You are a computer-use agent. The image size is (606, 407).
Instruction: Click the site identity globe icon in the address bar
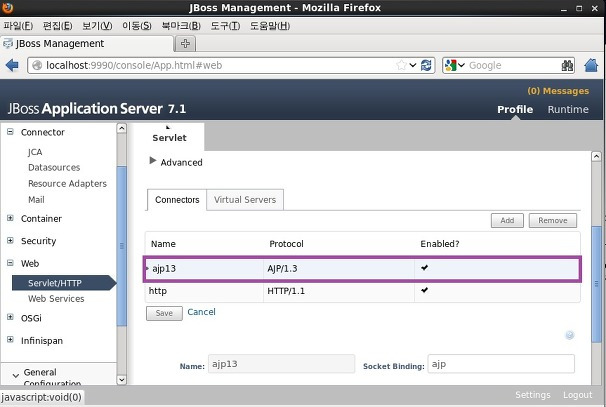(37, 65)
